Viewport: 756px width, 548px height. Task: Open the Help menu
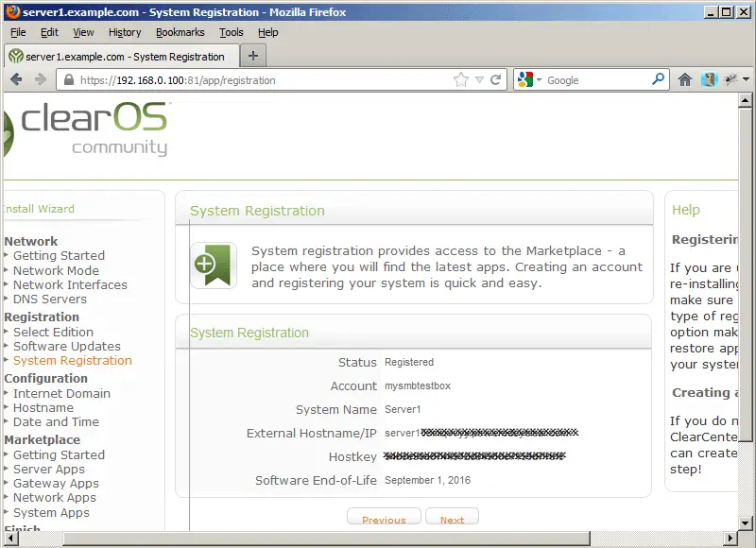(x=267, y=32)
